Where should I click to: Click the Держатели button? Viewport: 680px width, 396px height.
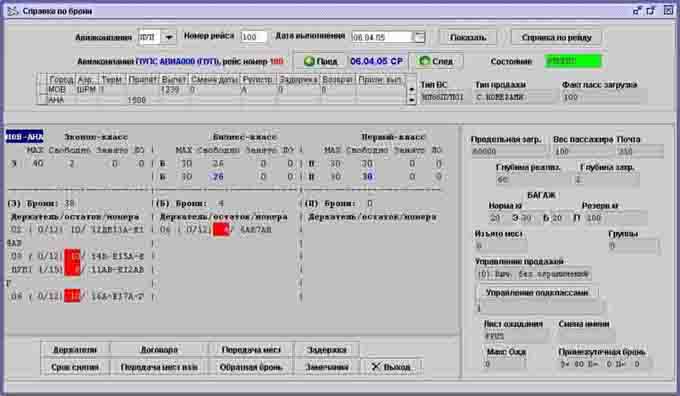pyautogui.click(x=75, y=350)
